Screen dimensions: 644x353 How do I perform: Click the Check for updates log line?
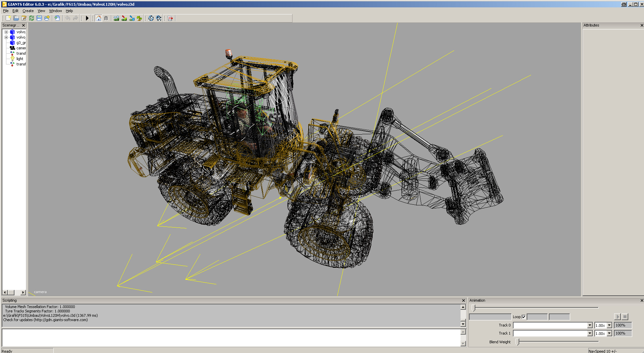point(46,320)
